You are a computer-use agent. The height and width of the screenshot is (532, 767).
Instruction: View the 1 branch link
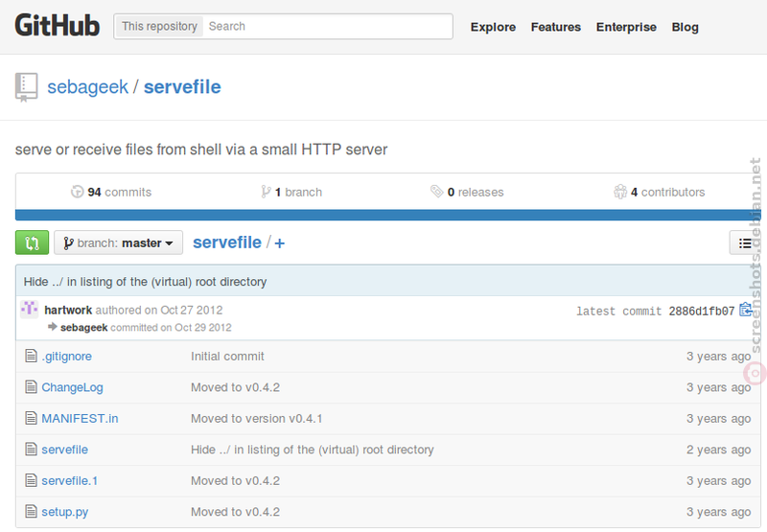click(291, 192)
